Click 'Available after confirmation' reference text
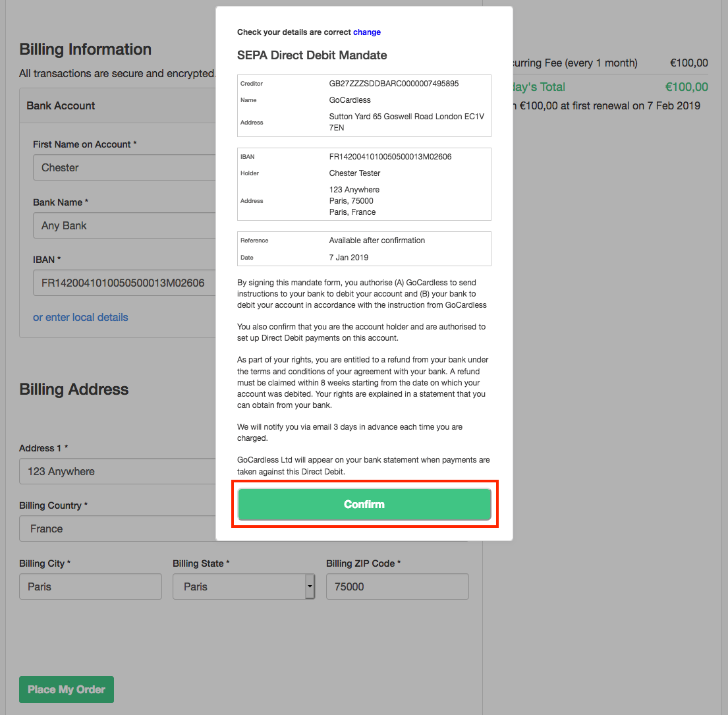This screenshot has height=715, width=728. click(x=377, y=241)
